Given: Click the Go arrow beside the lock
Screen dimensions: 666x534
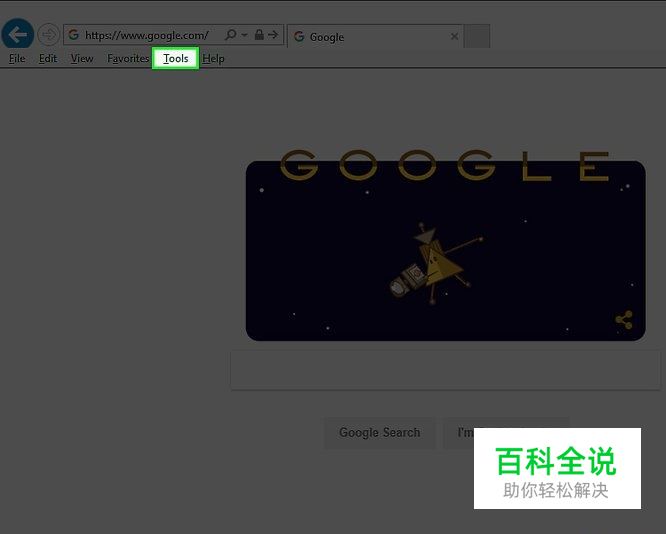Looking at the screenshot, I should click(x=273, y=34).
